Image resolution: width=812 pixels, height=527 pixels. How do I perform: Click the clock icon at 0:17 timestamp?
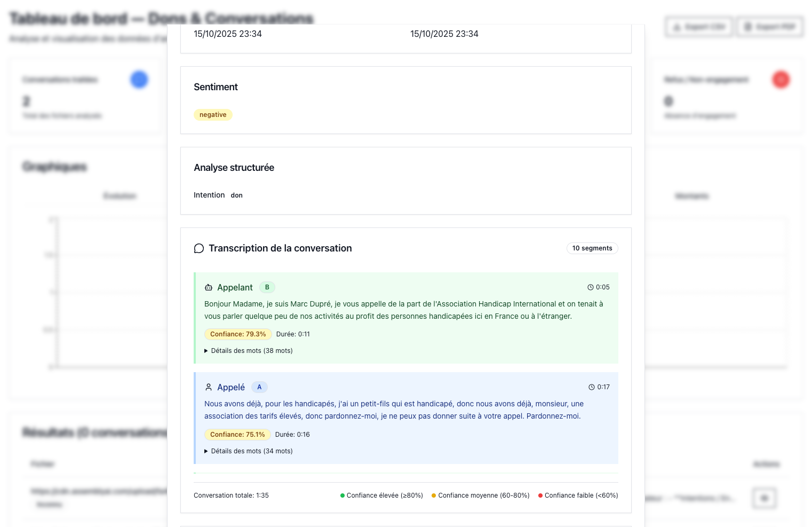point(592,387)
